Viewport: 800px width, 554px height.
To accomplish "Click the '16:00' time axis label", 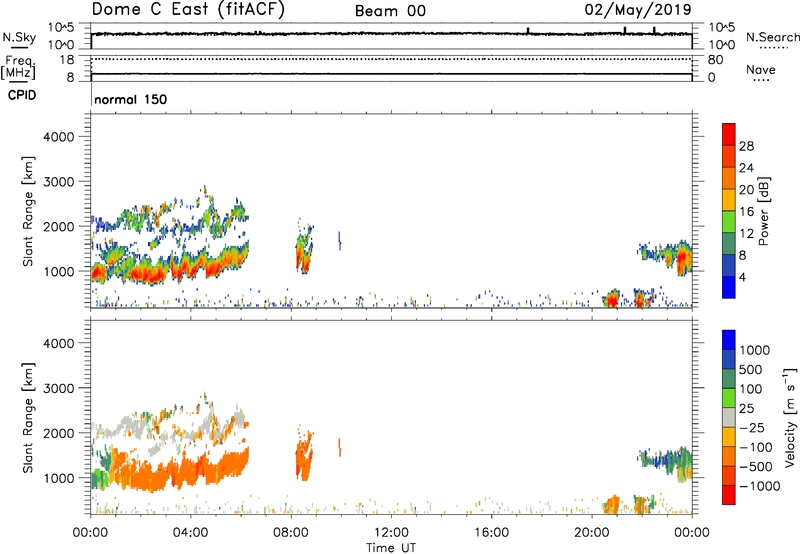I will click(x=491, y=533).
